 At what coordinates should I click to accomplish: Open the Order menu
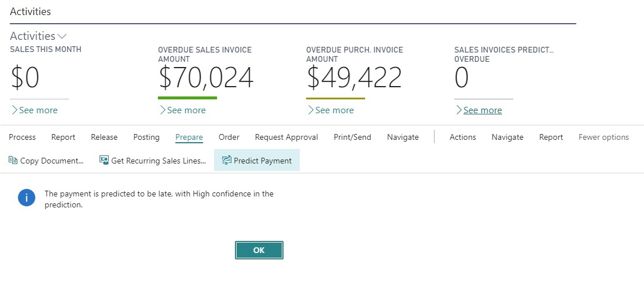coord(229,137)
